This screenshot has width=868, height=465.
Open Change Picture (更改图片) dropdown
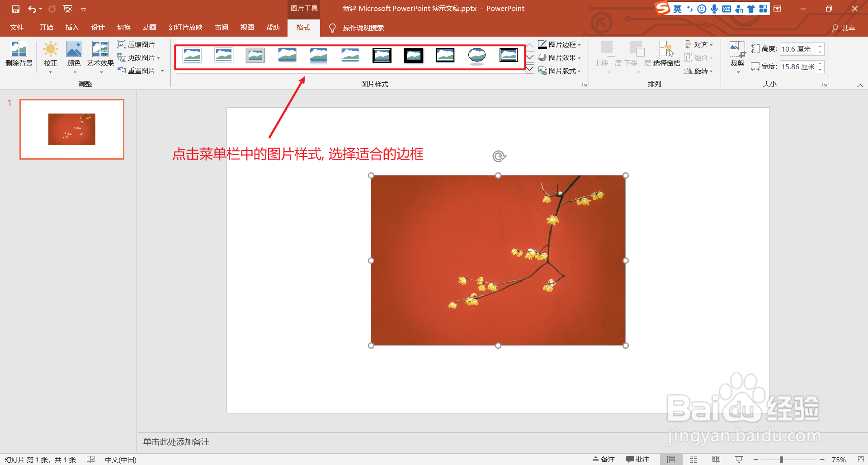coord(138,57)
